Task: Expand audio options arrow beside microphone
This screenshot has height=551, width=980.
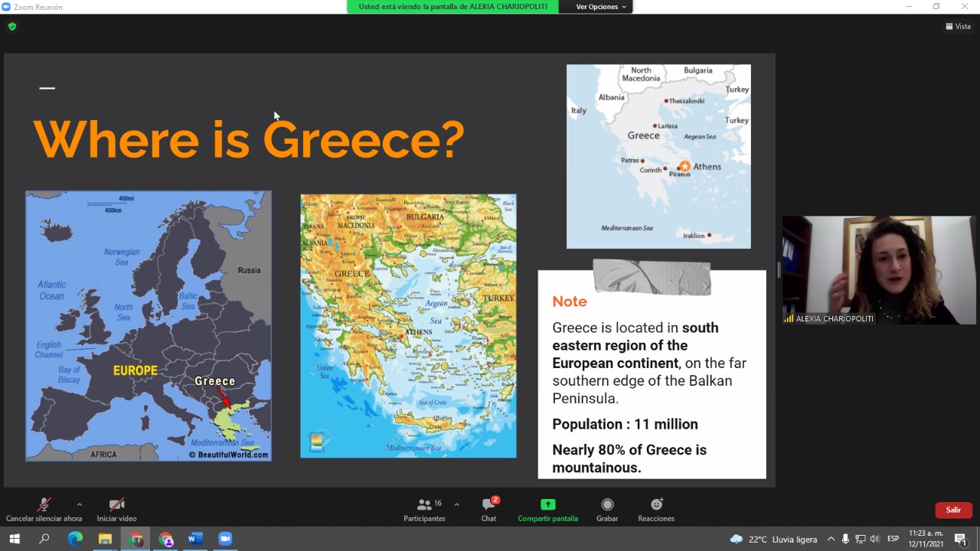Action: [x=79, y=504]
